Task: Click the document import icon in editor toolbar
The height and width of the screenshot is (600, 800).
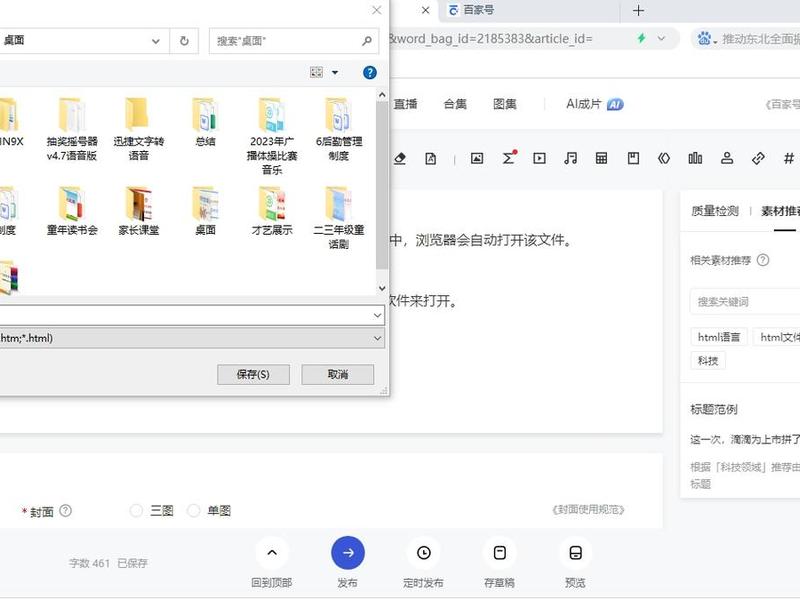Action: 431,159
